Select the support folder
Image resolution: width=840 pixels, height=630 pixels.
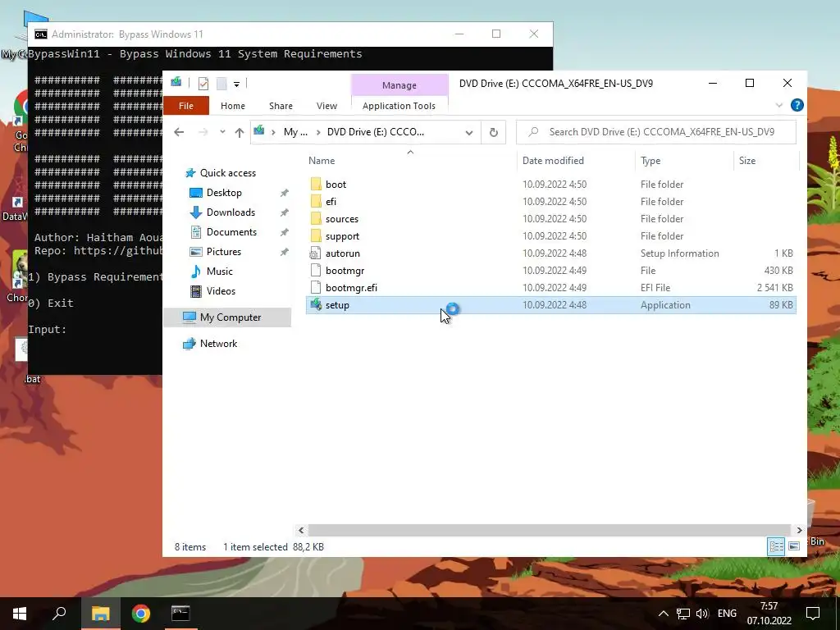tap(342, 236)
